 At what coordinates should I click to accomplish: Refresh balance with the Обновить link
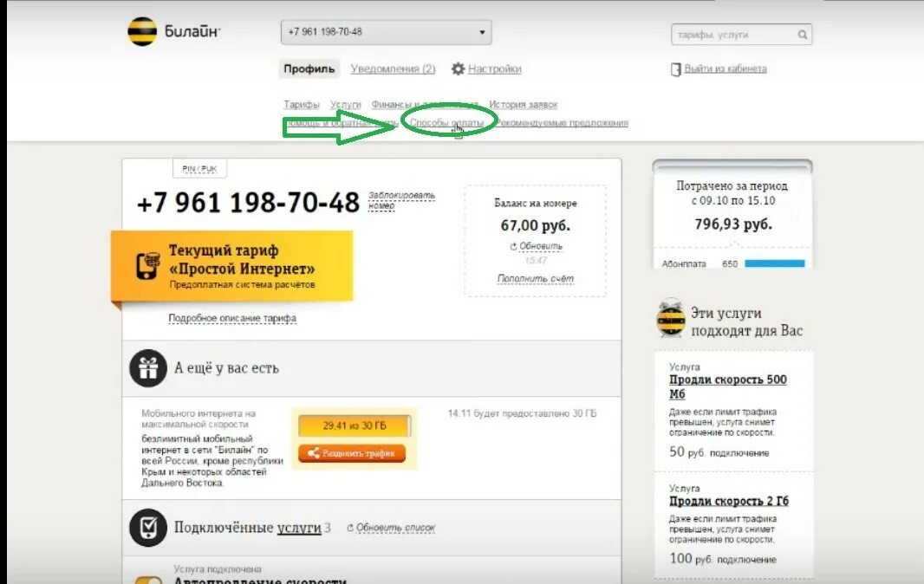pos(537,246)
